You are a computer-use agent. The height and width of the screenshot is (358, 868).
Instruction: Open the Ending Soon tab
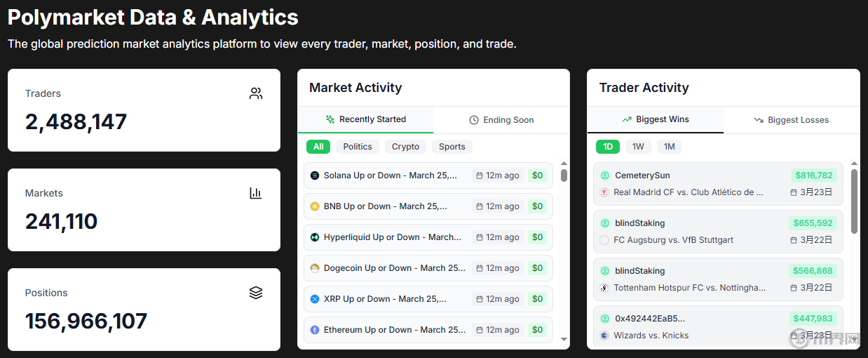tap(501, 120)
